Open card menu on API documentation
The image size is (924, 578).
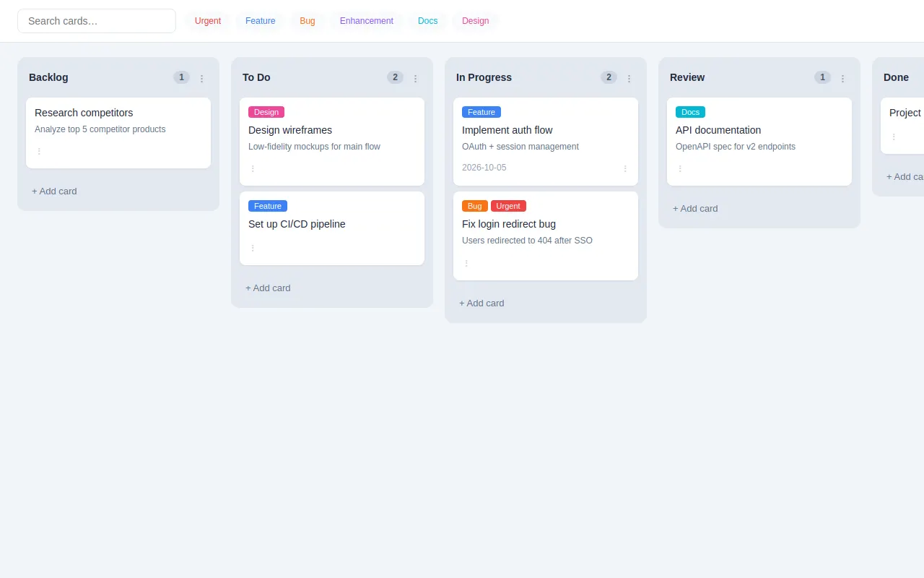(680, 169)
